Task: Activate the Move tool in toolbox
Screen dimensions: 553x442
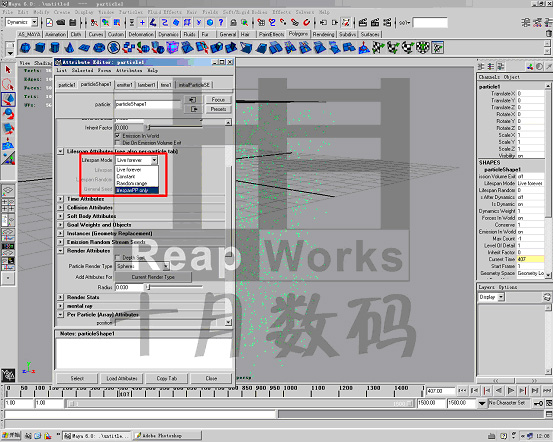Action: (8, 99)
